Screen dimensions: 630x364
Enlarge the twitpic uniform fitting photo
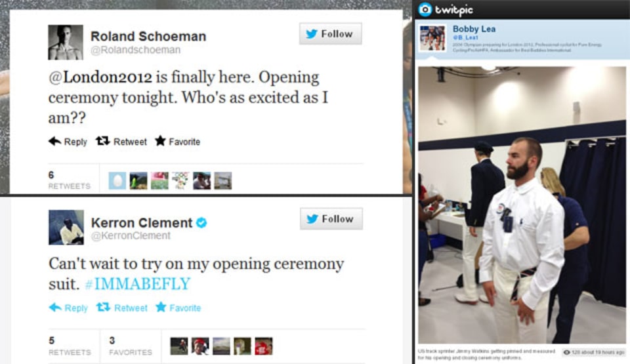pyautogui.click(x=522, y=205)
